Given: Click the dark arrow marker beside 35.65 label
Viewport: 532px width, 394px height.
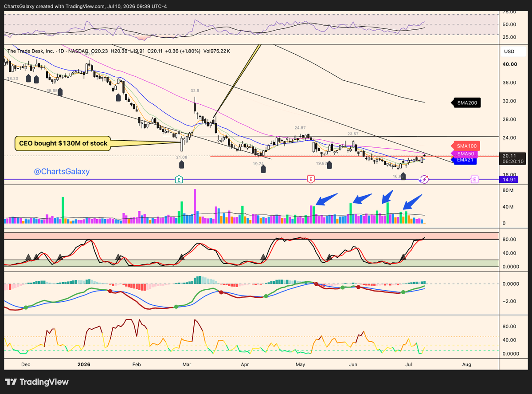Looking at the screenshot, I should (x=60, y=92).
